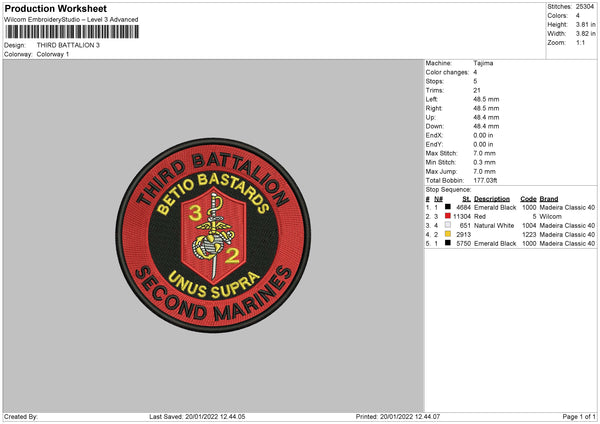Click the Total Bobbin value 177.03ft
Image resolution: width=600 pixels, height=424 pixels.
pos(485,180)
